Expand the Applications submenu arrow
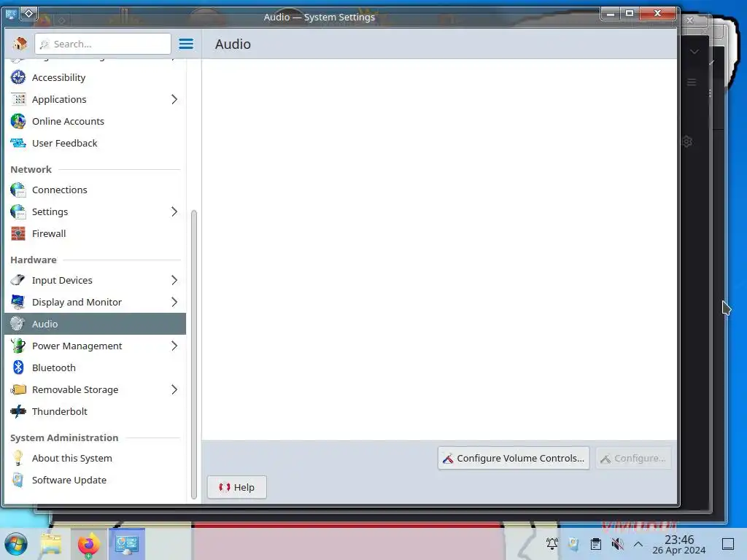Viewport: 747px width, 560px height. pos(174,99)
